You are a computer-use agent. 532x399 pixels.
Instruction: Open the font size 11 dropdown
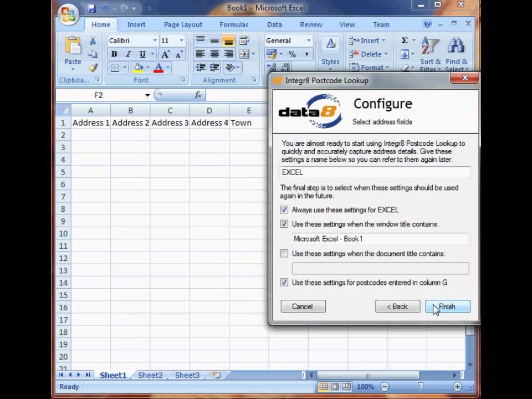(x=182, y=40)
